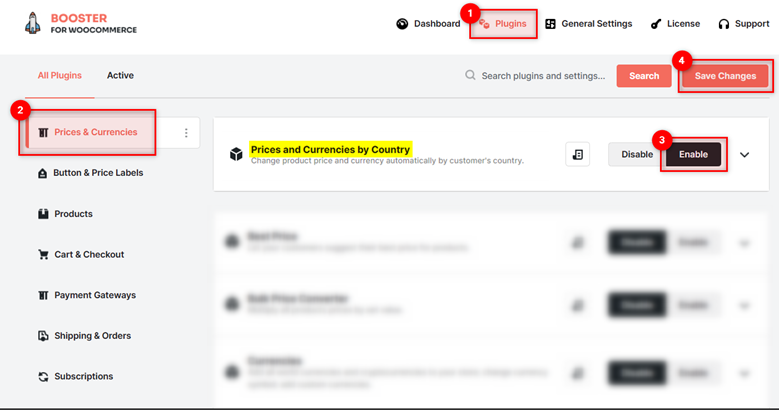Click the Prices and Currencies by Country title
Viewport: 779px width, 410px height.
[330, 150]
